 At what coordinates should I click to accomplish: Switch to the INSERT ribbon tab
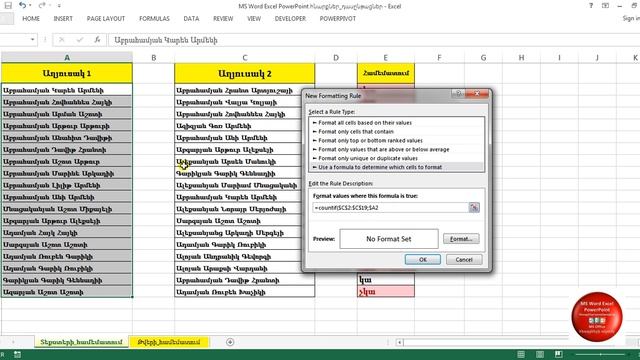(x=63, y=19)
